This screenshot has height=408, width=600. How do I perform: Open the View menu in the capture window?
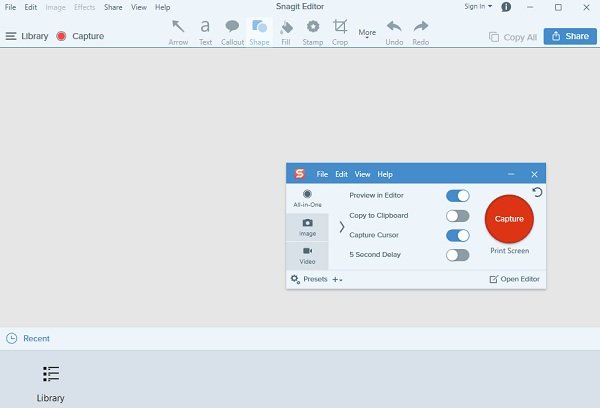(x=362, y=174)
